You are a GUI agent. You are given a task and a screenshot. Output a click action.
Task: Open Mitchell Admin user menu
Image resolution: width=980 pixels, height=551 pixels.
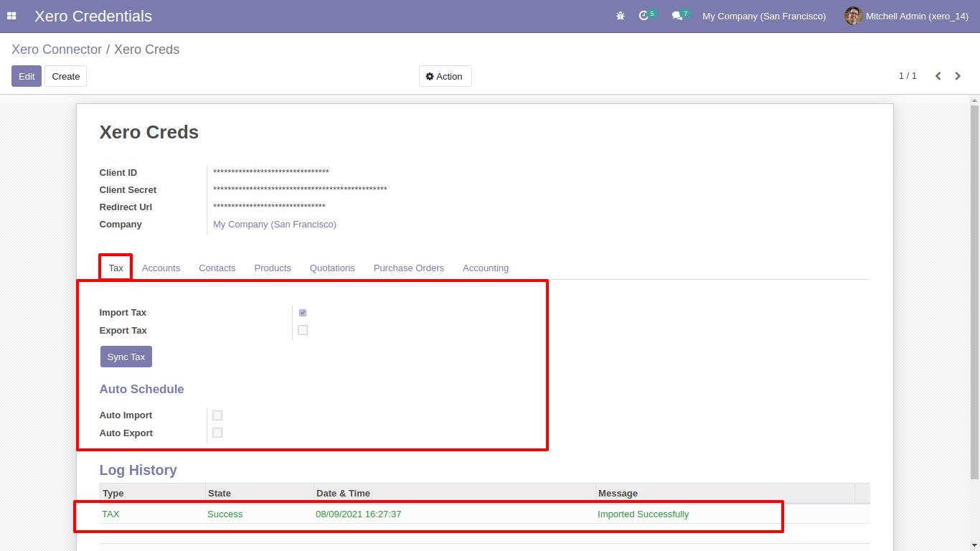(x=907, y=16)
